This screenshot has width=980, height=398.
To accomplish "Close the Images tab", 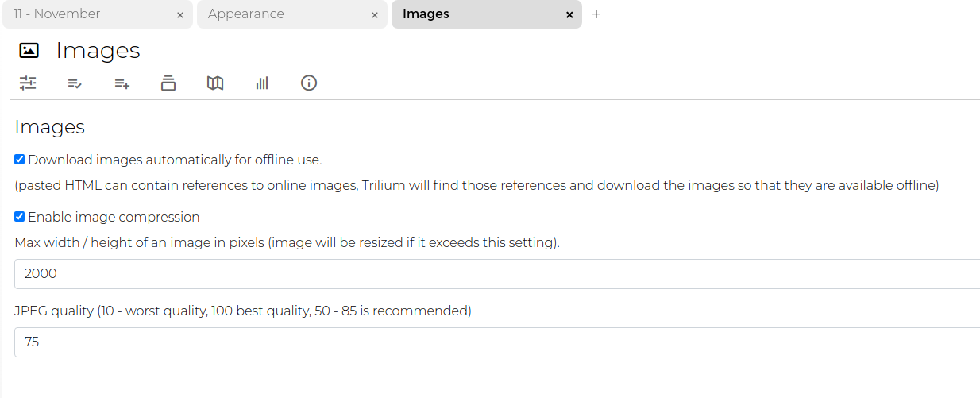I will (x=569, y=15).
